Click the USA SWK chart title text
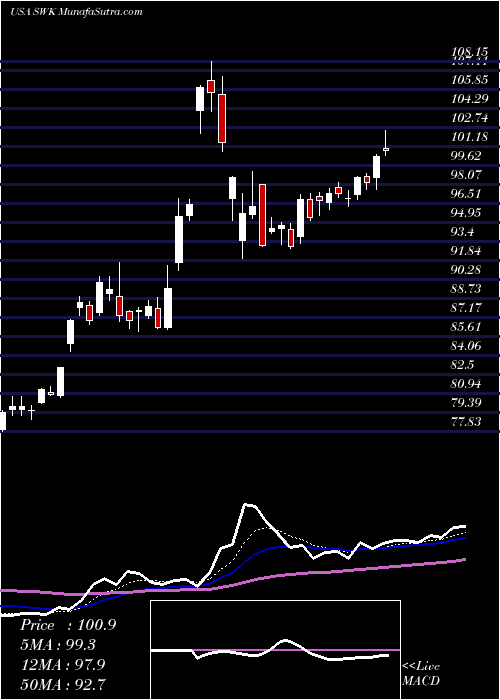Image resolution: width=500 pixels, height=700 pixels. (76, 11)
